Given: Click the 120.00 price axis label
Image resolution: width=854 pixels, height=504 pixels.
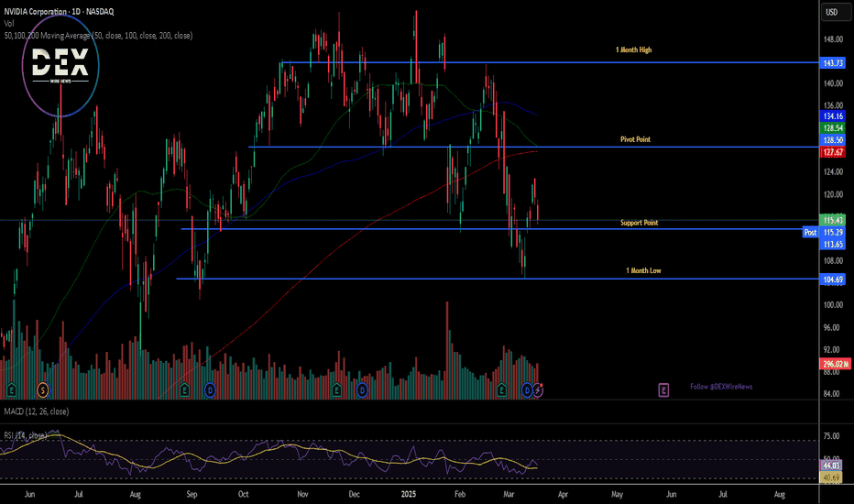Looking at the screenshot, I should pyautogui.click(x=833, y=194).
